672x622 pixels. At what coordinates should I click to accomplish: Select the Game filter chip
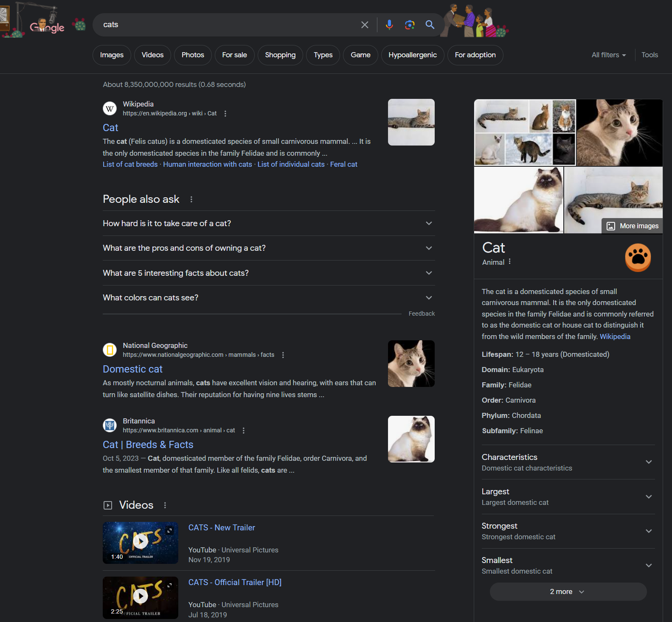[360, 55]
